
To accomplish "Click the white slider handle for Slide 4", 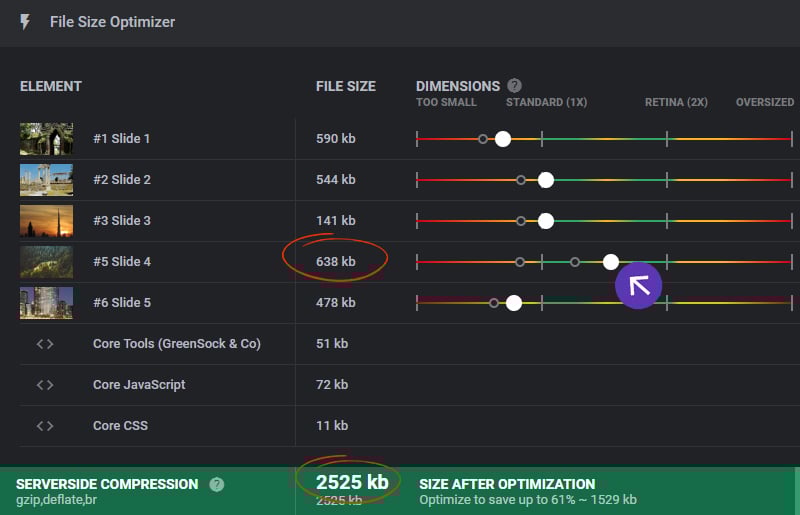I will click(x=611, y=262).
